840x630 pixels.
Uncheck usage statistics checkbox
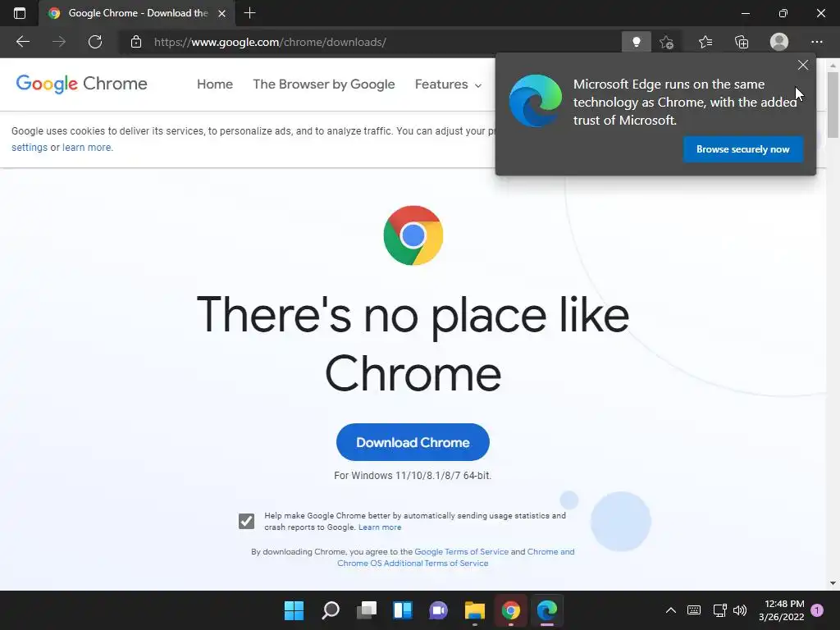click(x=246, y=521)
